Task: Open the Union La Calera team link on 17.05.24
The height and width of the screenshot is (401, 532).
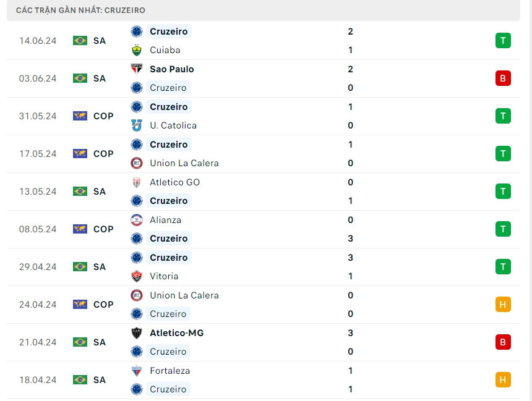Action: [184, 163]
